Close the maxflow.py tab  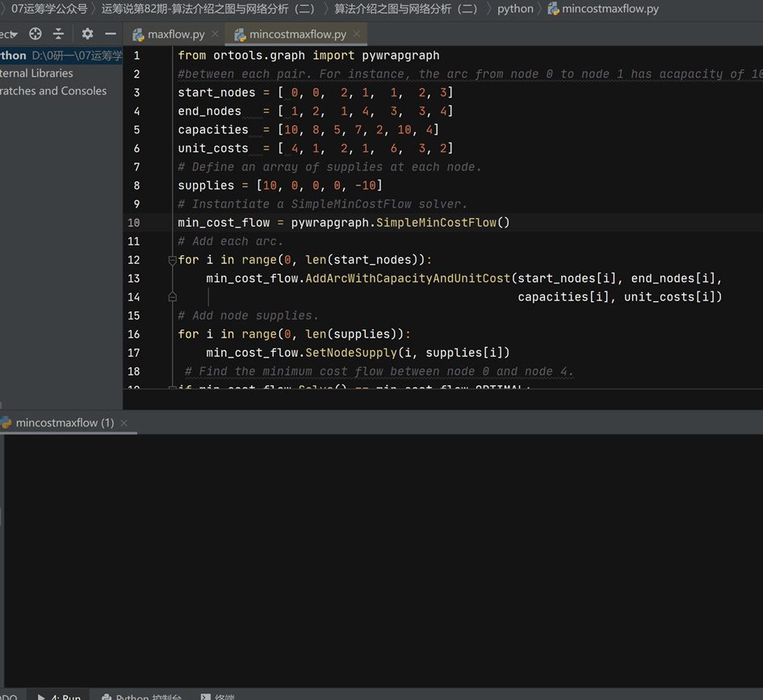[x=215, y=34]
